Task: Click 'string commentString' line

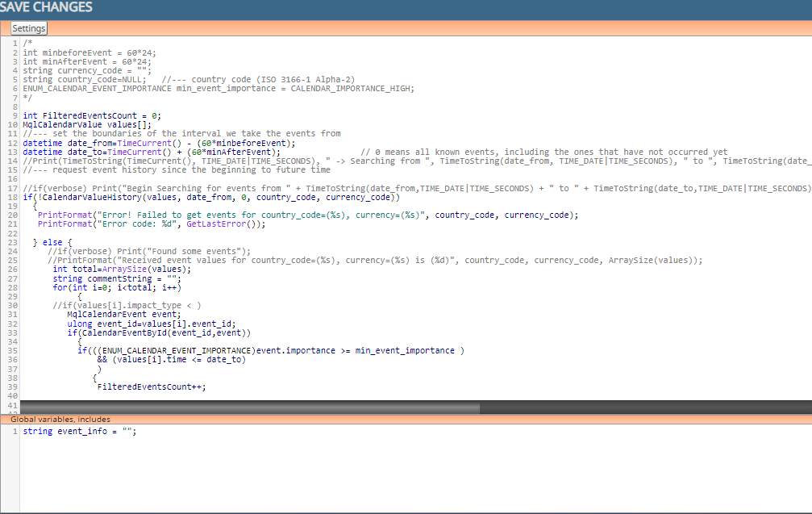Action: pyautogui.click(x=117, y=278)
